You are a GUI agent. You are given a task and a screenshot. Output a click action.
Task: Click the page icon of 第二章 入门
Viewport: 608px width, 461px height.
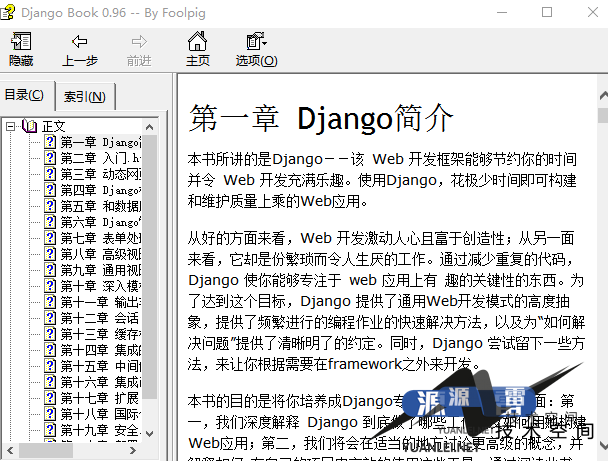pyautogui.click(x=50, y=158)
